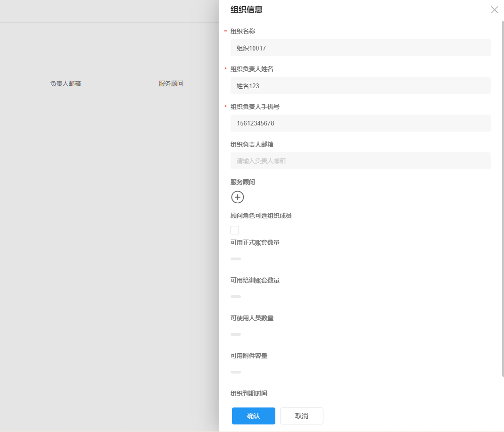Click the 请输入负责人邮箱 placeholder input
Image resolution: width=504 pixels, height=432 pixels.
[360, 161]
